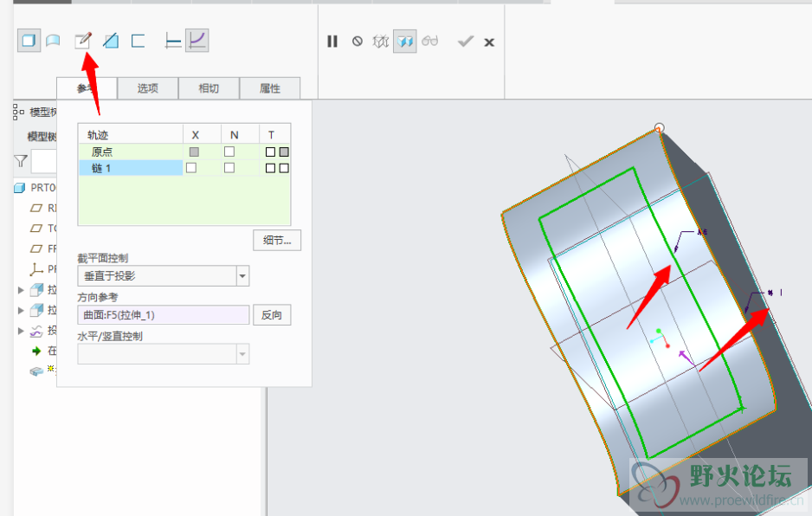Screen dimensions: 812x516
Task: Expand the second 拉伸 feature in tree
Action: 21,310
